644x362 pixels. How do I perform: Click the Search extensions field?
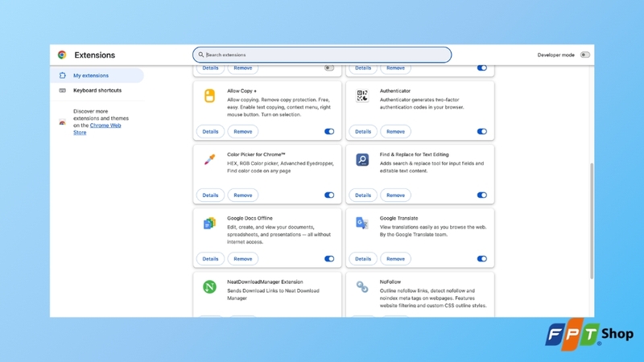322,55
